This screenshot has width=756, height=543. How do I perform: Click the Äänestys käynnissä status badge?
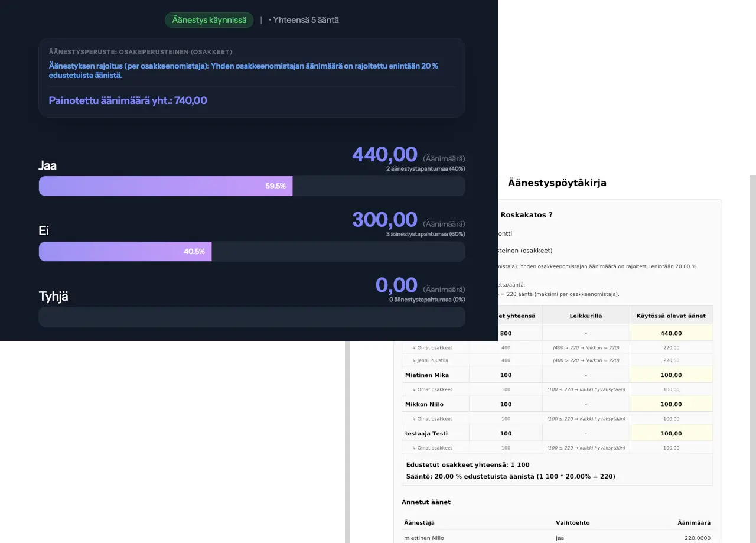pos(209,20)
